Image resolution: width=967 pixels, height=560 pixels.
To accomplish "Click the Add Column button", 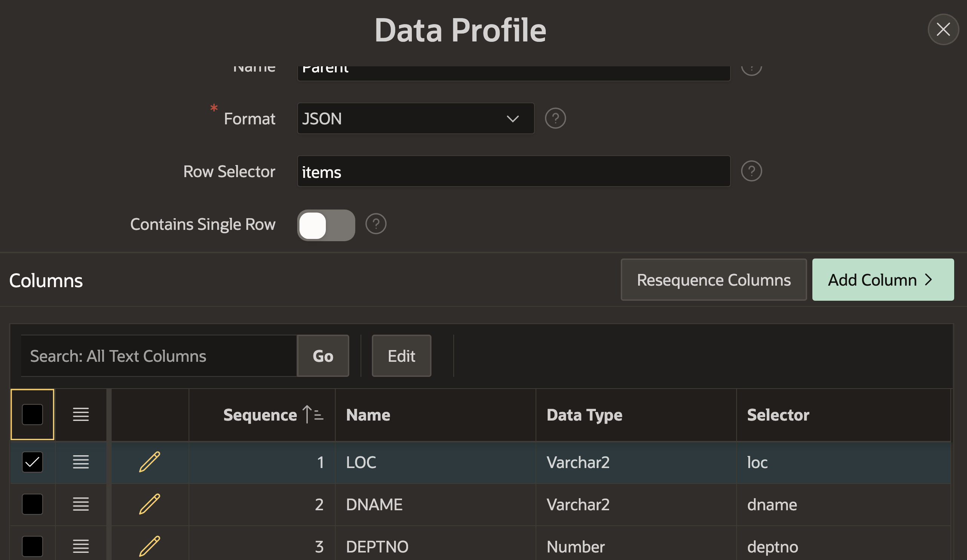I will tap(882, 280).
